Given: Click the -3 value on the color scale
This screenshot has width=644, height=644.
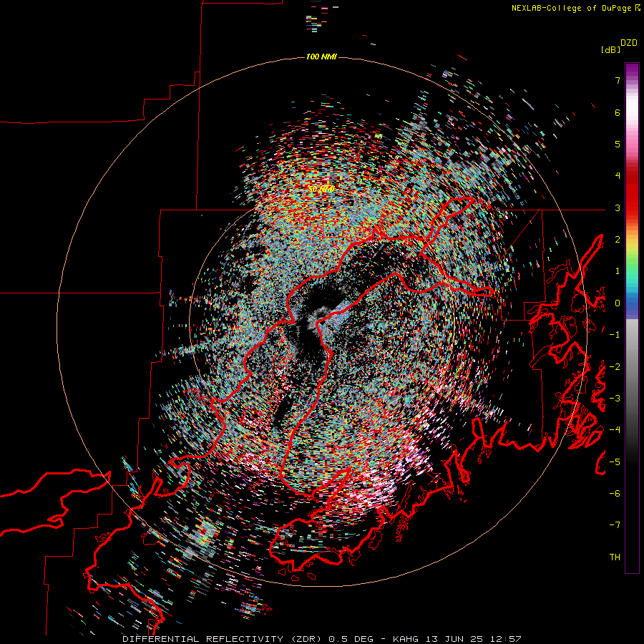Looking at the screenshot, I should pos(615,399).
